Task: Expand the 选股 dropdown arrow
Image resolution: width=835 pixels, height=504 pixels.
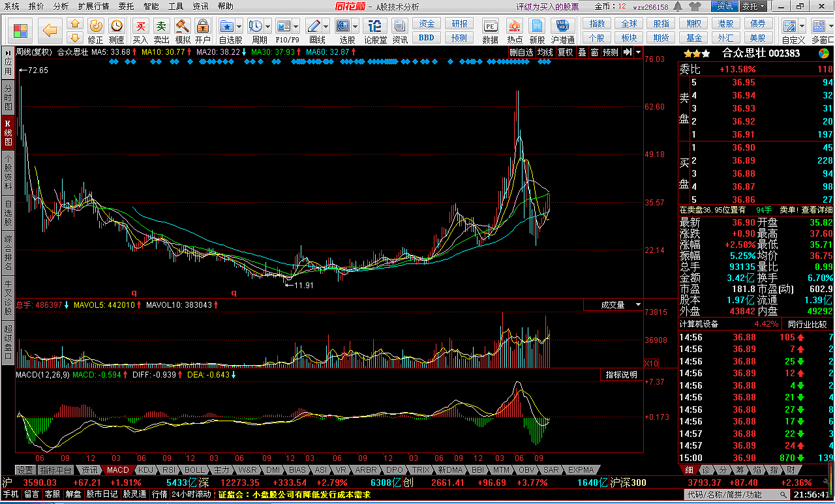Action: coord(355,26)
